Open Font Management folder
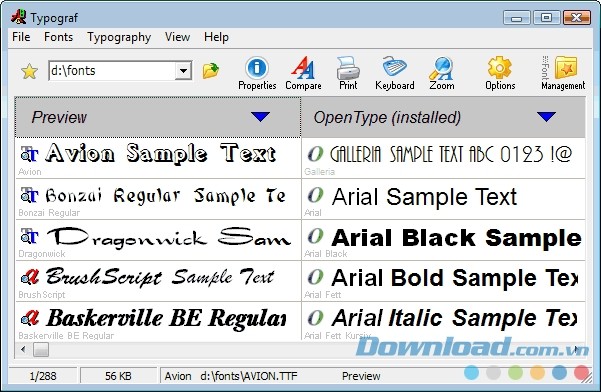Screen dimensions: 601x392 coord(563,74)
